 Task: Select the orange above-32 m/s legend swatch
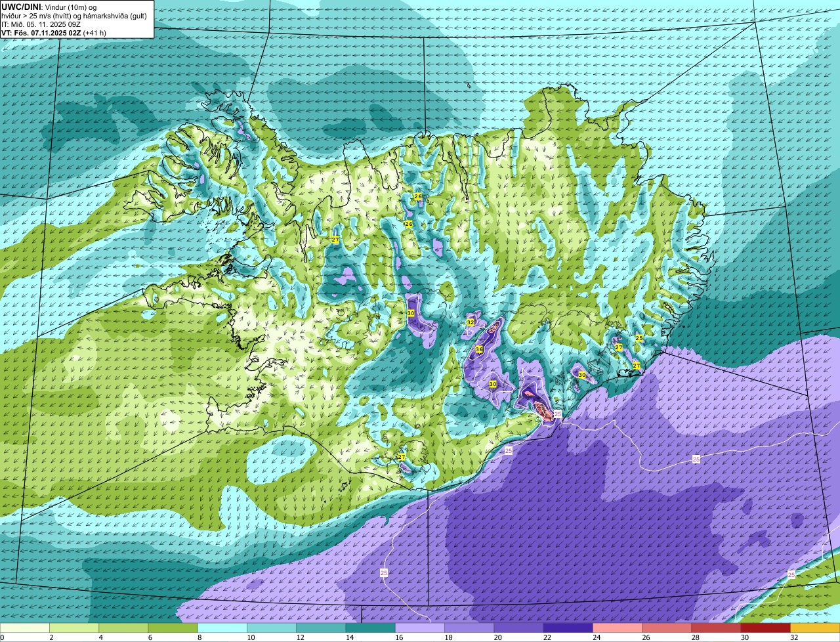[x=815, y=628]
